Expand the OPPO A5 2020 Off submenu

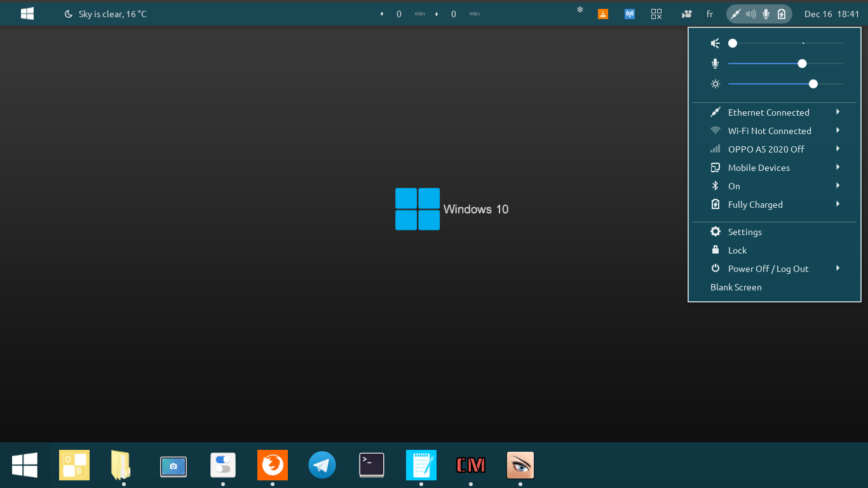774,149
